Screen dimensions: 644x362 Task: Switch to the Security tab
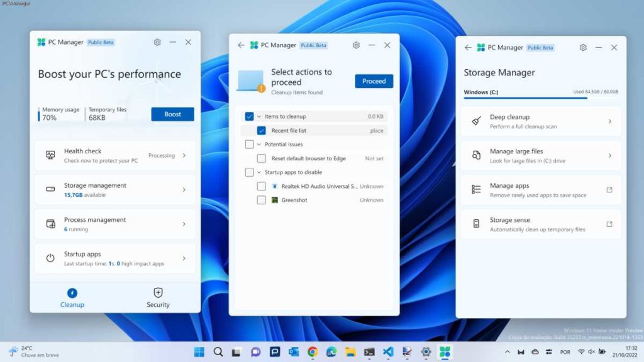158,298
